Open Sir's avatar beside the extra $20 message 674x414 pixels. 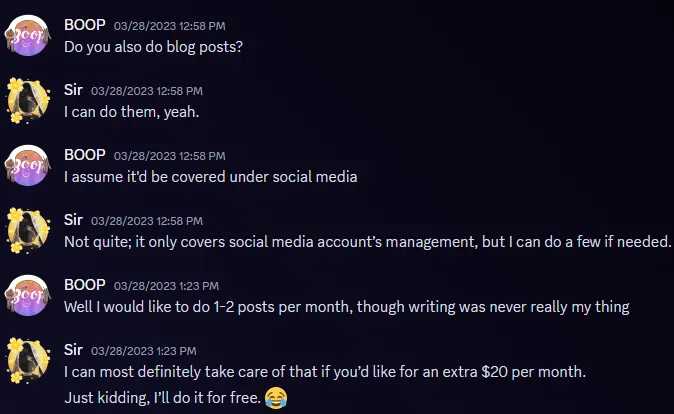coord(28,361)
